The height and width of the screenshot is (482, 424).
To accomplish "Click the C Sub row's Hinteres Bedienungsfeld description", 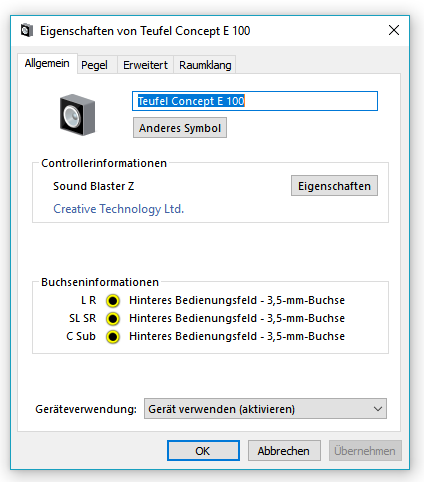I will tap(237, 336).
